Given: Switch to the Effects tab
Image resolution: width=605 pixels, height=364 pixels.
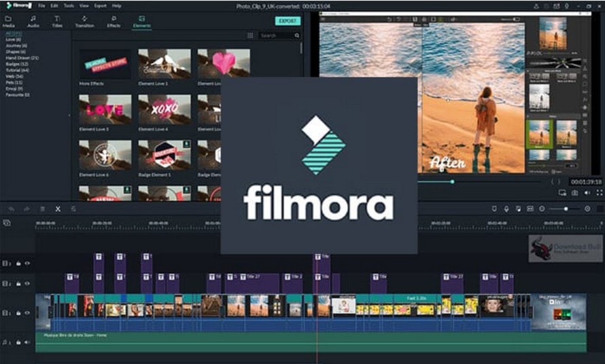Looking at the screenshot, I should pyautogui.click(x=114, y=22).
